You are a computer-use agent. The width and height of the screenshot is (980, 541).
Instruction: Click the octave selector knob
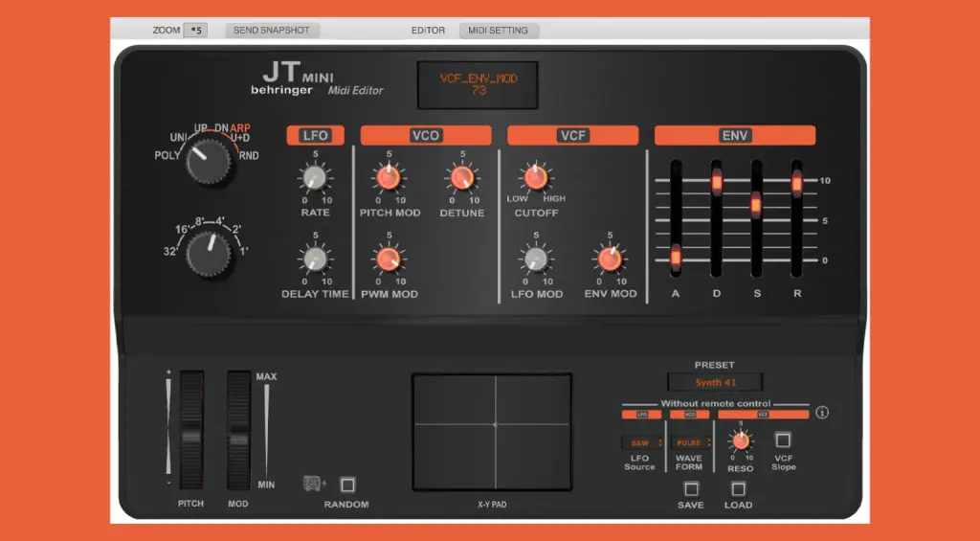coord(209,255)
